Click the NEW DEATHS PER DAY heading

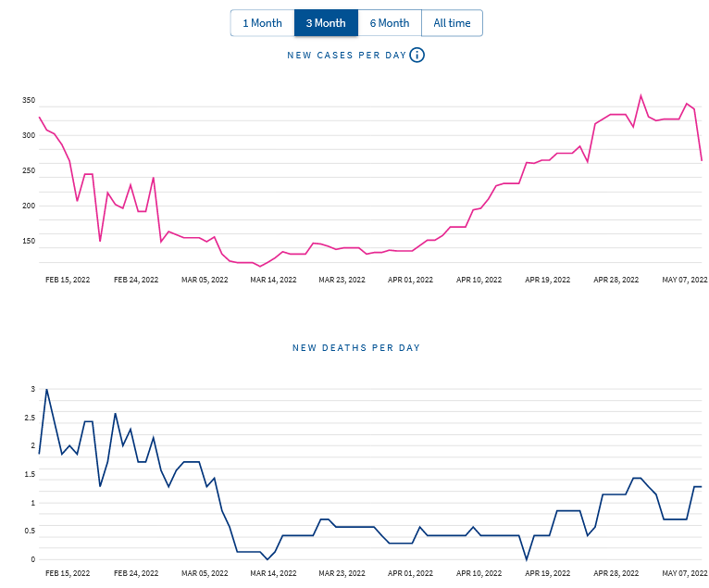pyautogui.click(x=356, y=348)
